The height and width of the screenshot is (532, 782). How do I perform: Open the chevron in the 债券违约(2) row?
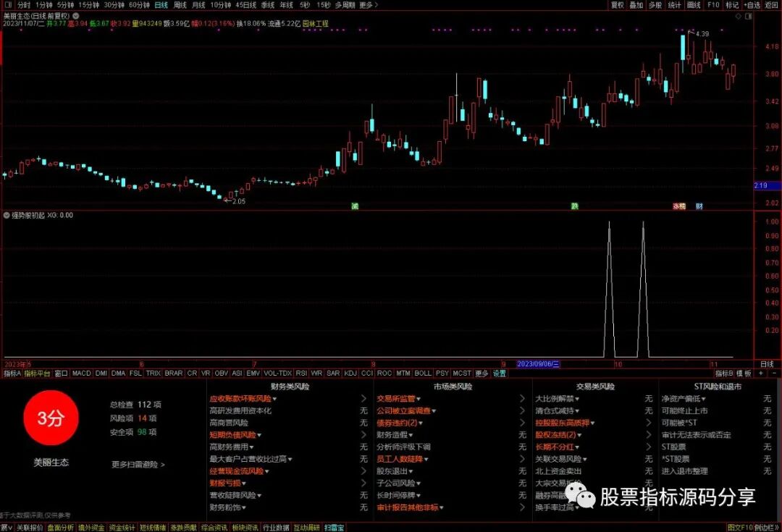[x=522, y=423]
